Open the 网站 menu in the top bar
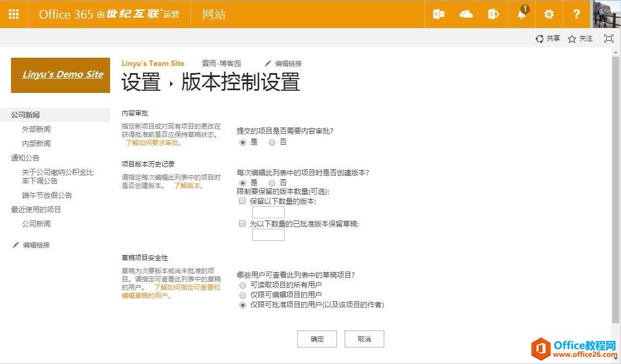Image resolution: width=621 pixels, height=364 pixels. pyautogui.click(x=214, y=14)
